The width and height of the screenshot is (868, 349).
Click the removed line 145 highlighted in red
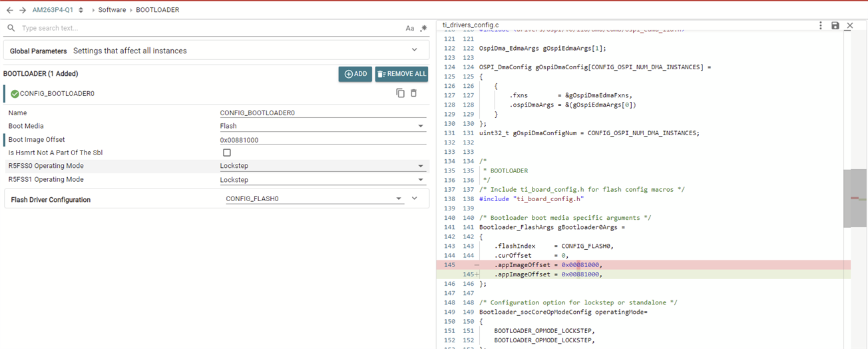click(643, 264)
